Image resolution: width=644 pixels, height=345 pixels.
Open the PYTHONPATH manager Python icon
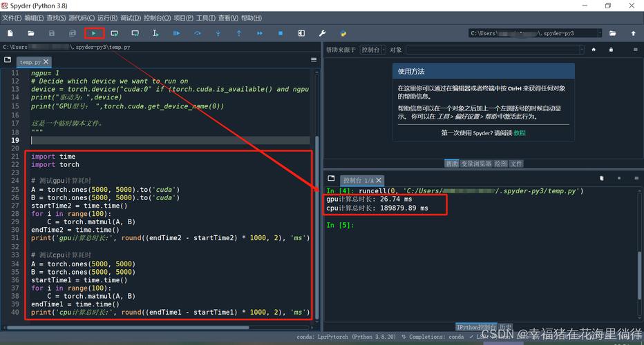click(343, 33)
